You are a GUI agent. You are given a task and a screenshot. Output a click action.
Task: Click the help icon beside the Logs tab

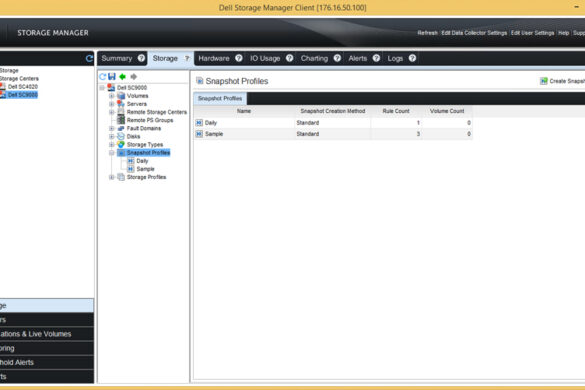(412, 58)
